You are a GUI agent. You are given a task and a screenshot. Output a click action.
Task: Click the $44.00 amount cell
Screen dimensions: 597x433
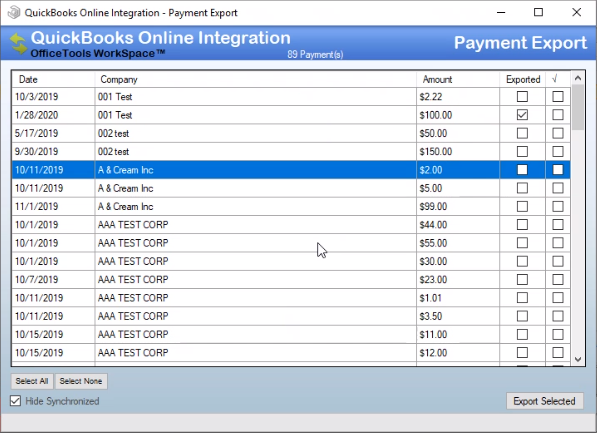458,225
